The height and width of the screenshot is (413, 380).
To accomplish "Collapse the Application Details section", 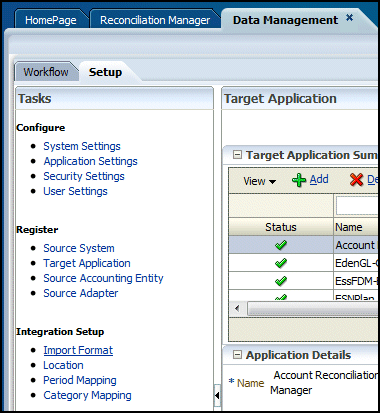I will click(x=237, y=355).
